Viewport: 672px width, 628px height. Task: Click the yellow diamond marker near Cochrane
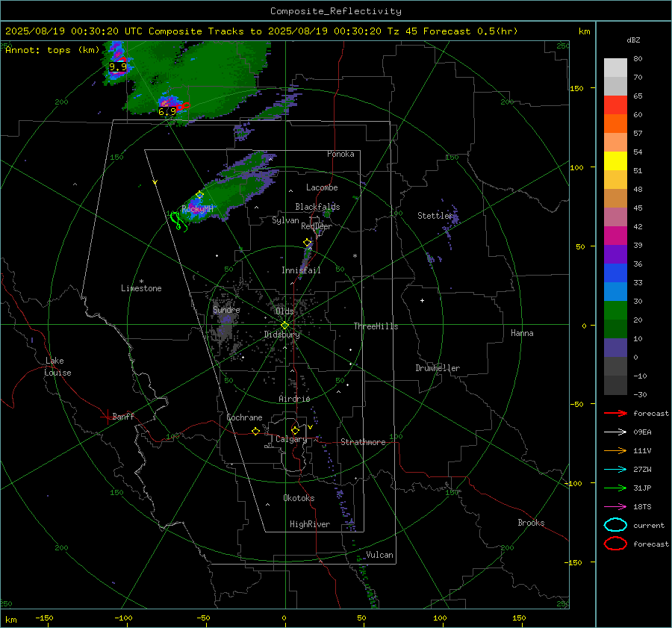256,431
